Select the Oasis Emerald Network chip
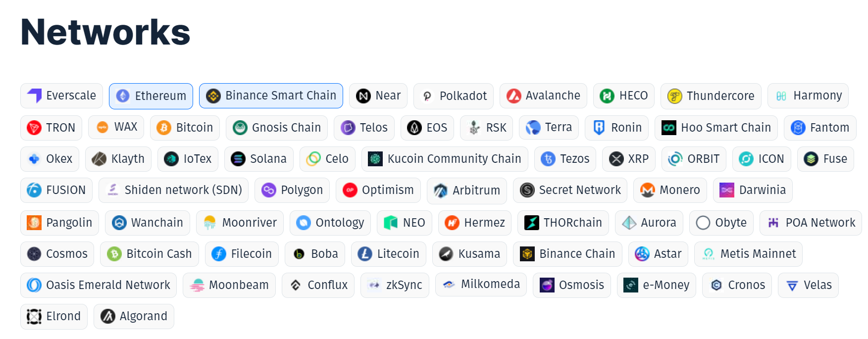Image resolution: width=868 pixels, height=339 pixels. (x=99, y=285)
